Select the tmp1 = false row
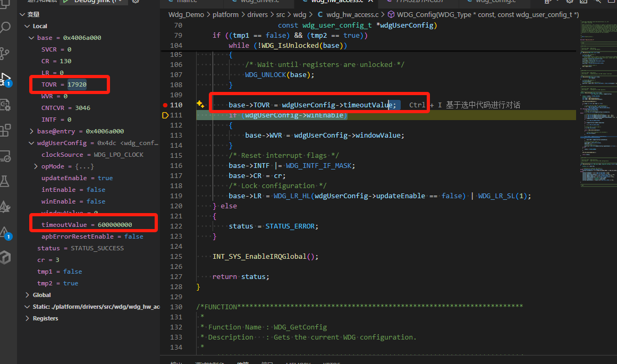 click(89, 272)
